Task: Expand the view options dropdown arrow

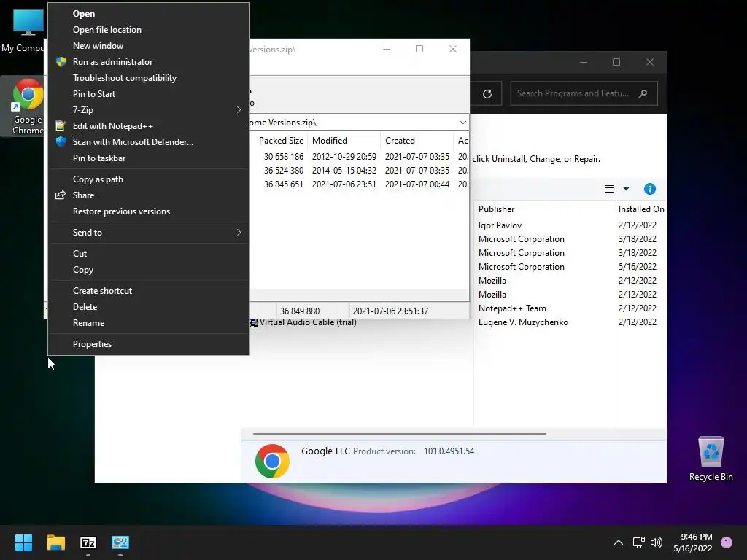Action: 626,189
